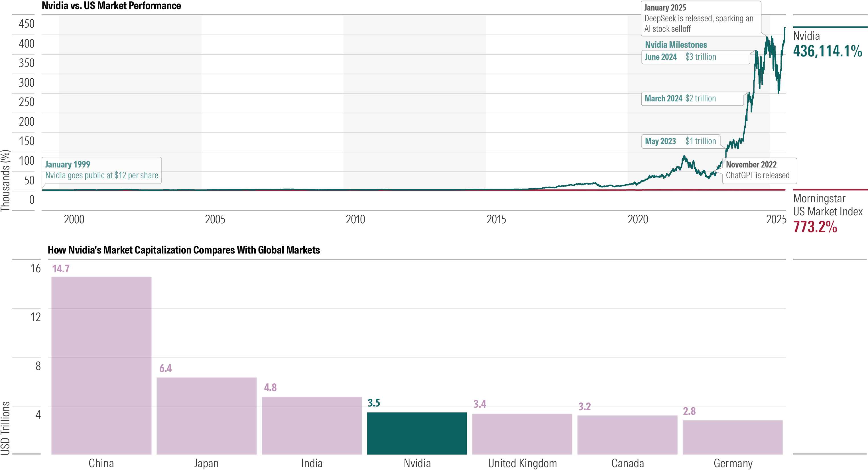Click the Nvidia line's 2021 peak
The height and width of the screenshot is (470, 868).
(684, 157)
